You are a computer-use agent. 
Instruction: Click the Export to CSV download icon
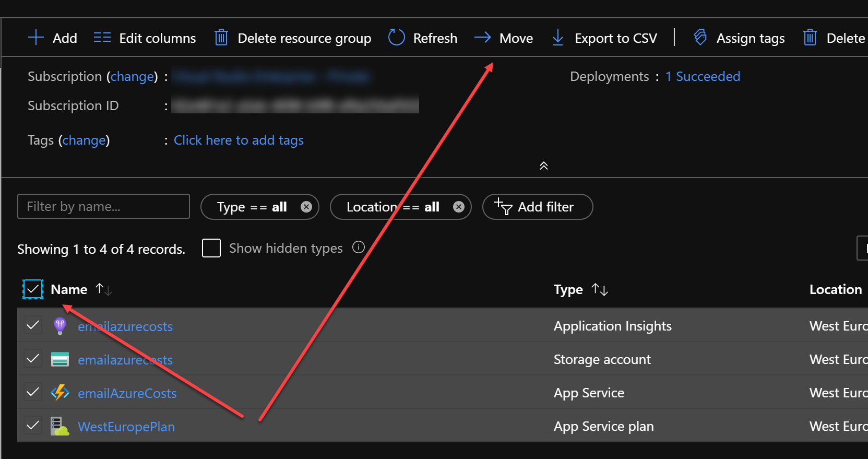point(558,38)
